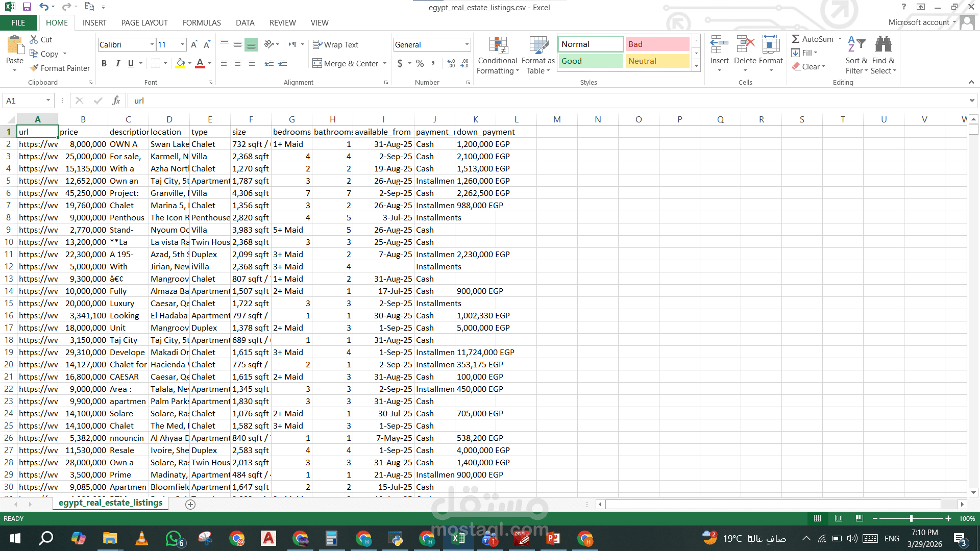This screenshot has height=551, width=980.
Task: Switch to the FORMULAS tab
Action: coord(202,22)
